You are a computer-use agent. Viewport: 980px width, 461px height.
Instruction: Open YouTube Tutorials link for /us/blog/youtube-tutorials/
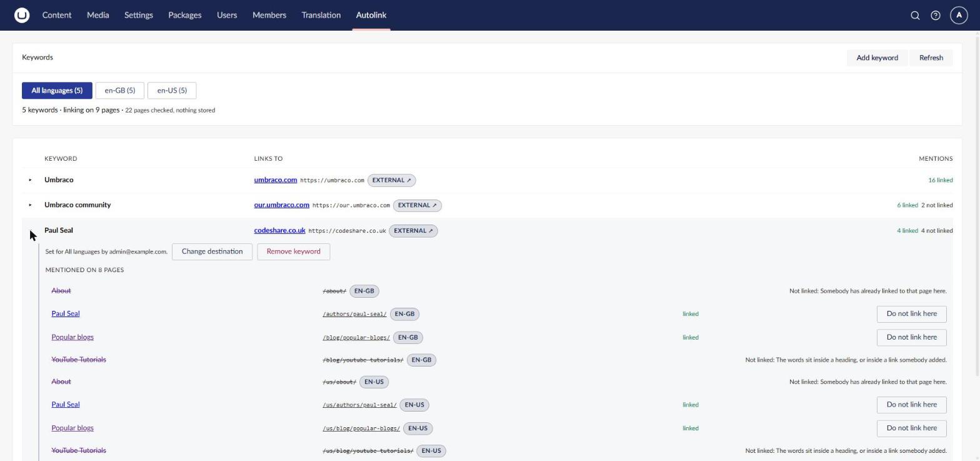(79, 450)
